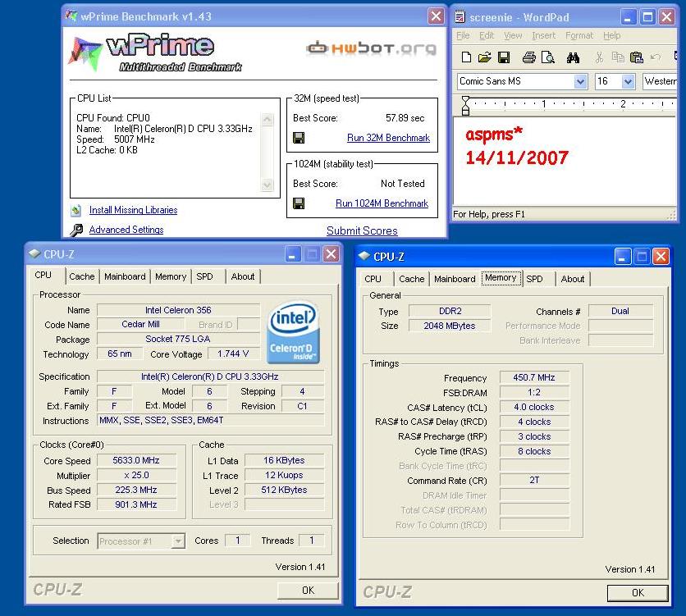Switch to Memory tab in left CPU-Z
The image size is (686, 616).
tap(171, 276)
